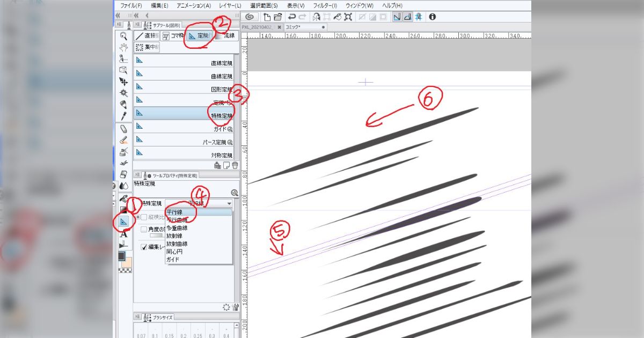Viewport: 644px width, 338px height.
Task: Enable the 角度の刻み checkbox
Action: [x=144, y=229]
